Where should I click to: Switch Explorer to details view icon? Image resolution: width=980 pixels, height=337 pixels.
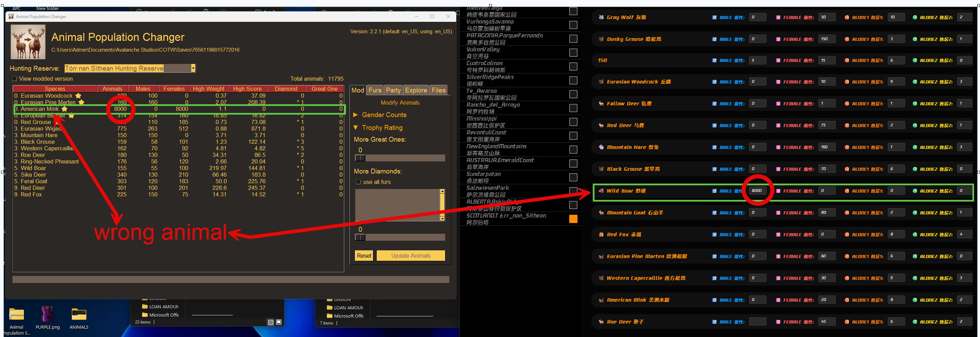(270, 322)
